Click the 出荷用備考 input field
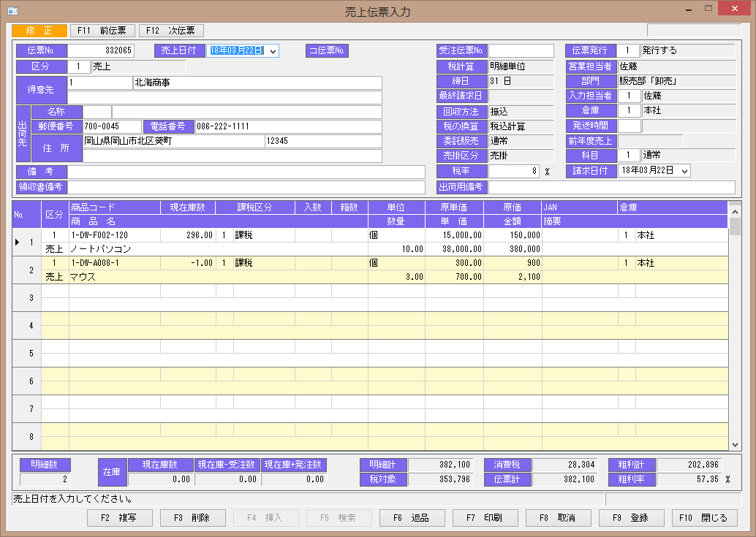 coord(612,187)
